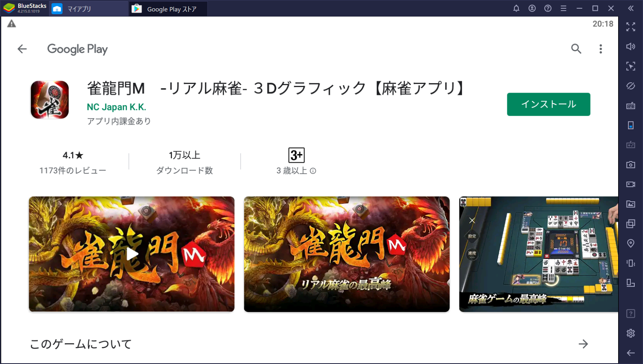Open the 1173件のレビュー rating section

coord(73,162)
